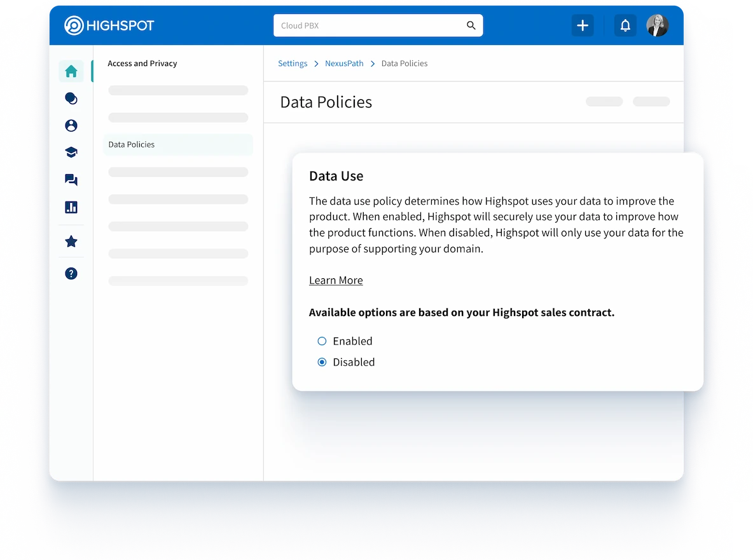Click the Data Use heading
Viewport: 753px width, 560px height.
pos(336,176)
